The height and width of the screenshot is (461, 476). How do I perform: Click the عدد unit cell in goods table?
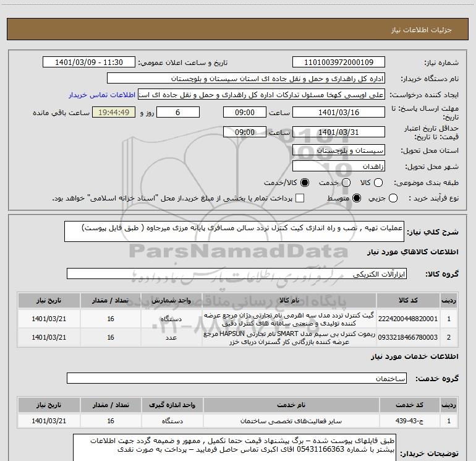pyautogui.click(x=171, y=338)
